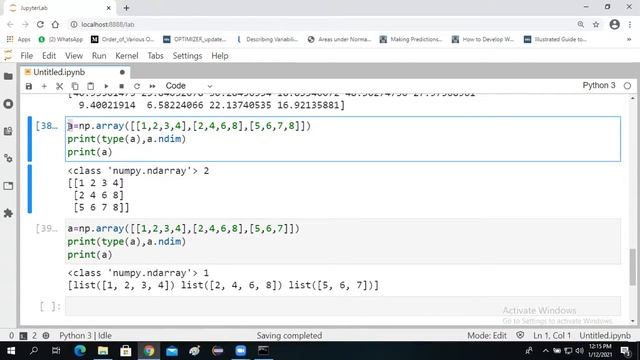Copy the selected cells
640x360 pixels.
coord(75,86)
